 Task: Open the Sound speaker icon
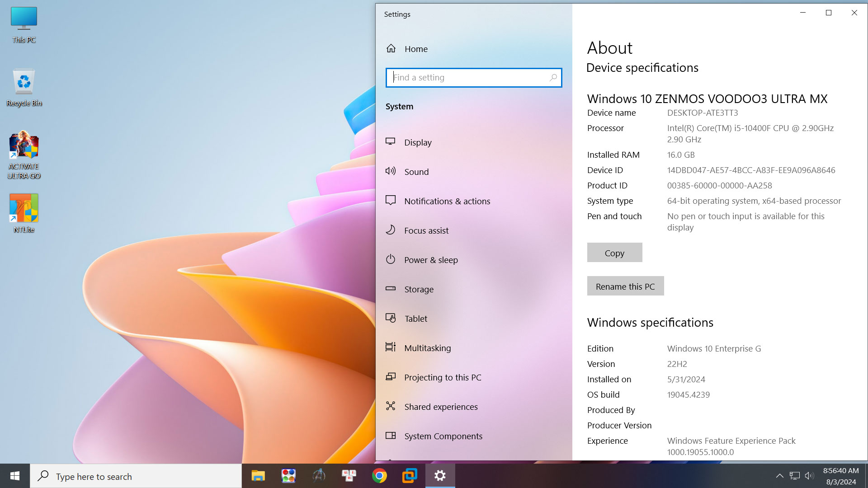[391, 171]
